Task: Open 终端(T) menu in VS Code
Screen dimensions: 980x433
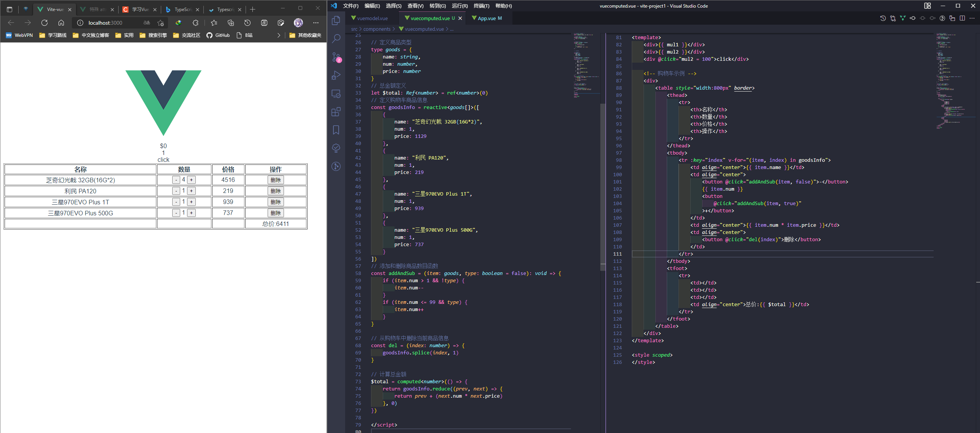Action: (481, 6)
